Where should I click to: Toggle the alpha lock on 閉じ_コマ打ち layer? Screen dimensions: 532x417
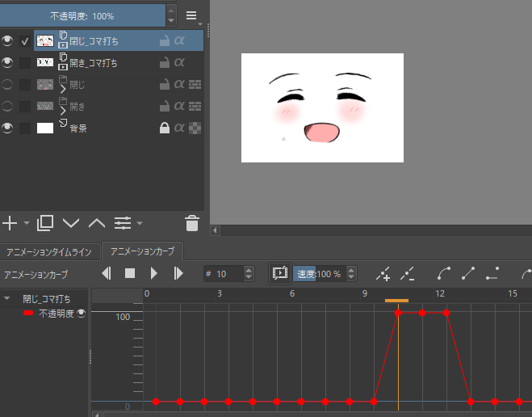[x=179, y=40]
